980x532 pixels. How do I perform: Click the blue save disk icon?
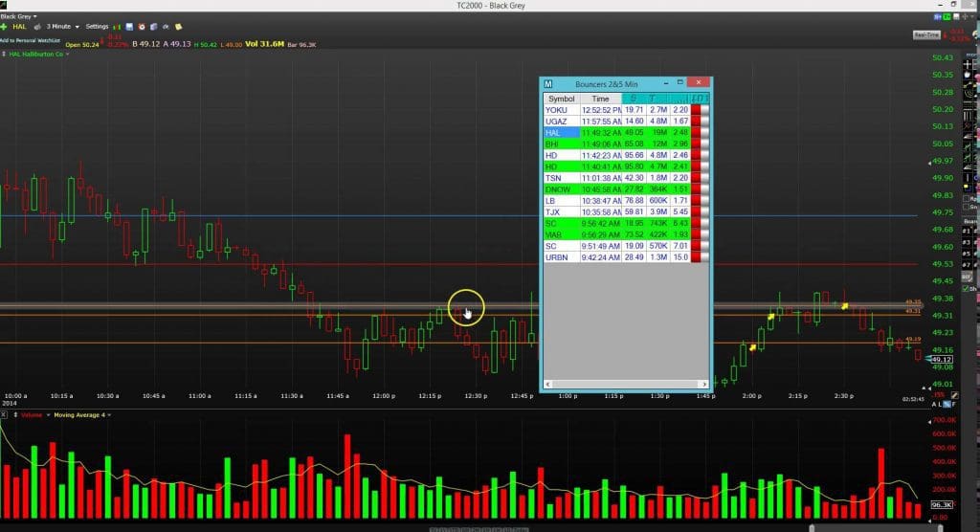point(129,27)
